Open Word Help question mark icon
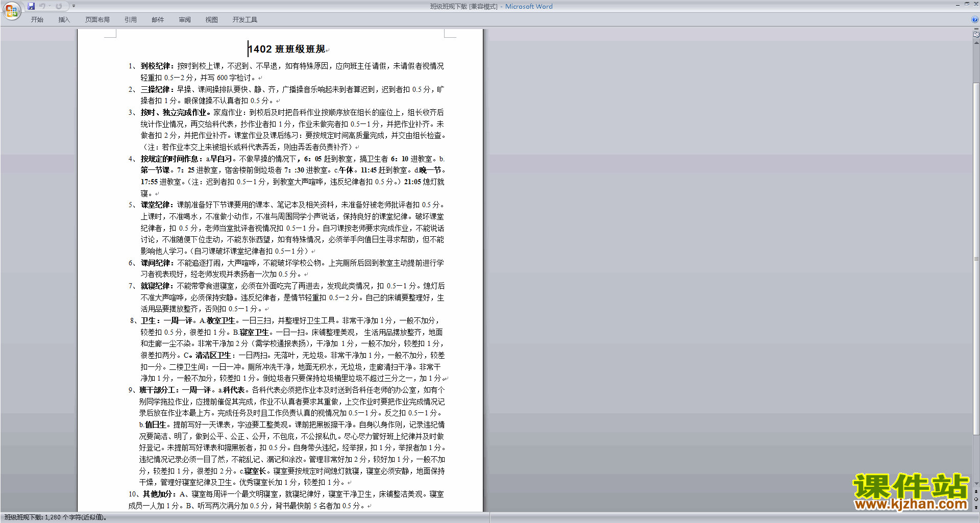 coord(975,19)
